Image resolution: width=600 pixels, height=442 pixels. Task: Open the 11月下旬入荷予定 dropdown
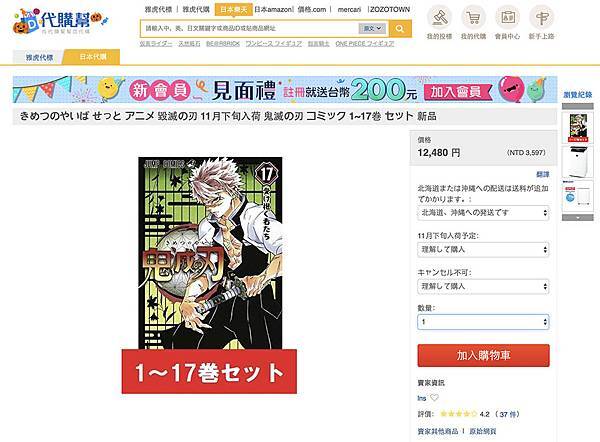point(483,250)
